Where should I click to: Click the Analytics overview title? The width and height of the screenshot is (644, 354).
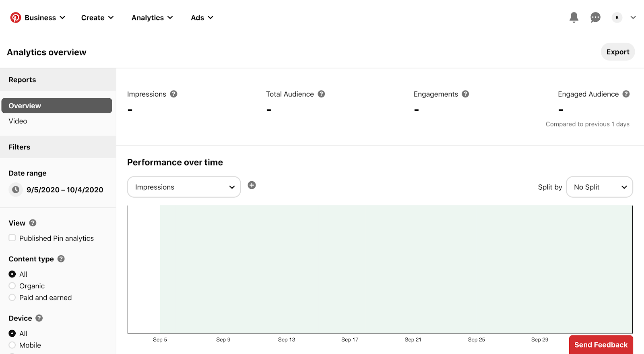tap(47, 52)
